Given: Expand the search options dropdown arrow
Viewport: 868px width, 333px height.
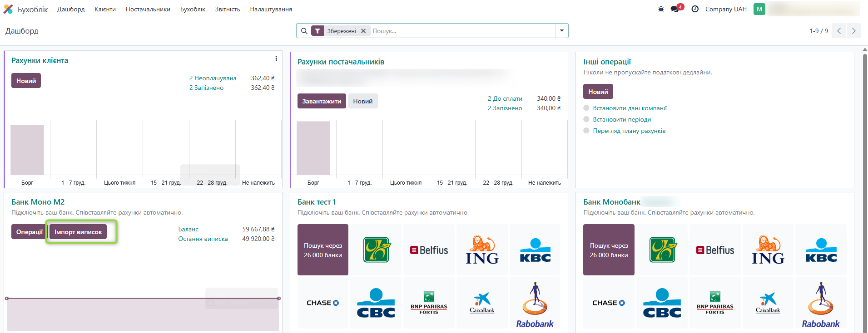Looking at the screenshot, I should pyautogui.click(x=562, y=31).
